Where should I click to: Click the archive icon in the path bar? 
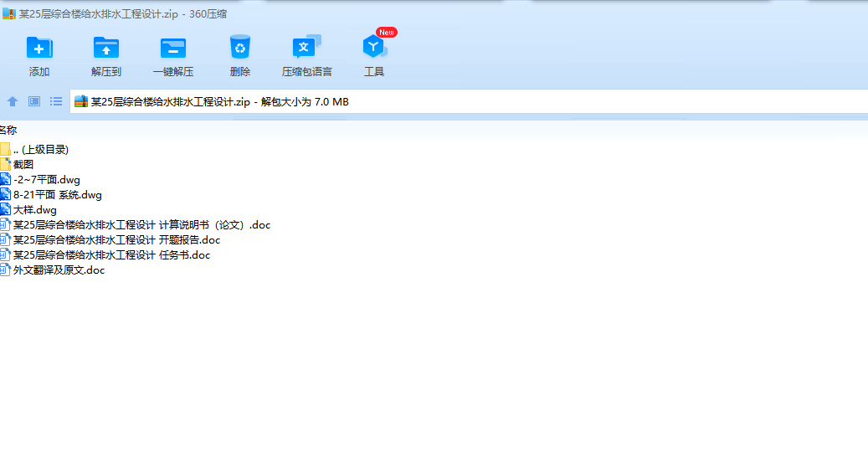click(81, 101)
